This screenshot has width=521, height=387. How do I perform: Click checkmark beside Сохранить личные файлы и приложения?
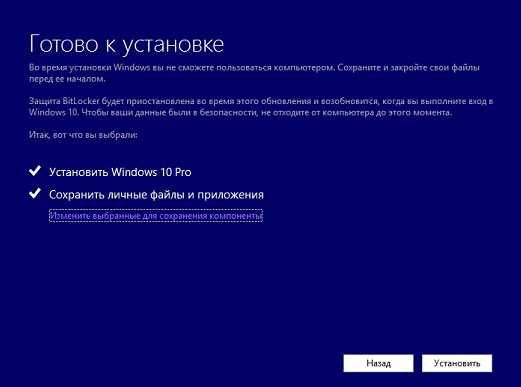(x=35, y=193)
